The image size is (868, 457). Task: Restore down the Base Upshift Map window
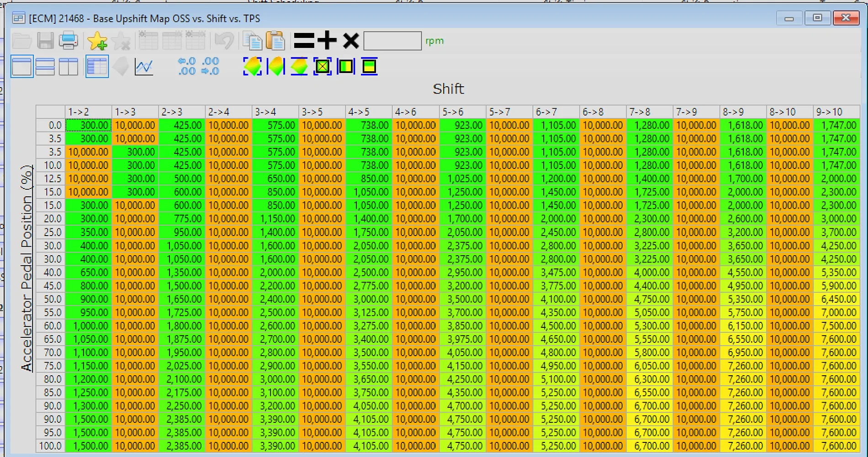[817, 18]
